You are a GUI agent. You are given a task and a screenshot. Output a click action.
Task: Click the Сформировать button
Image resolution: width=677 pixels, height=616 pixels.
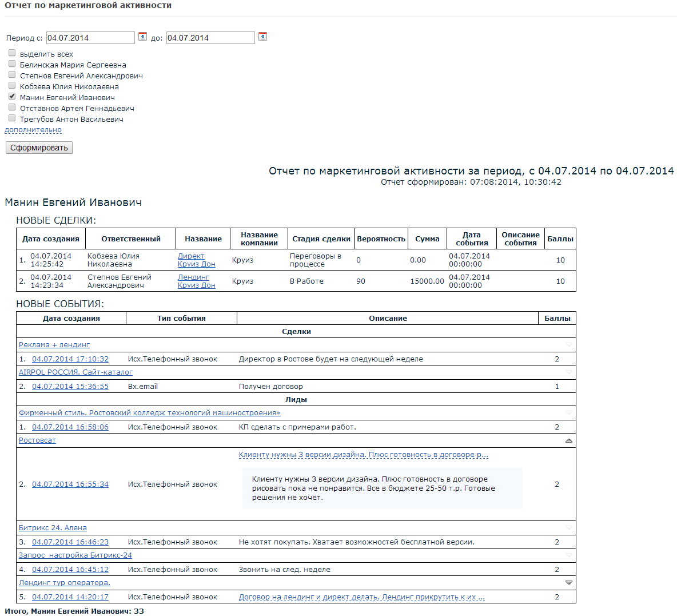coord(39,148)
